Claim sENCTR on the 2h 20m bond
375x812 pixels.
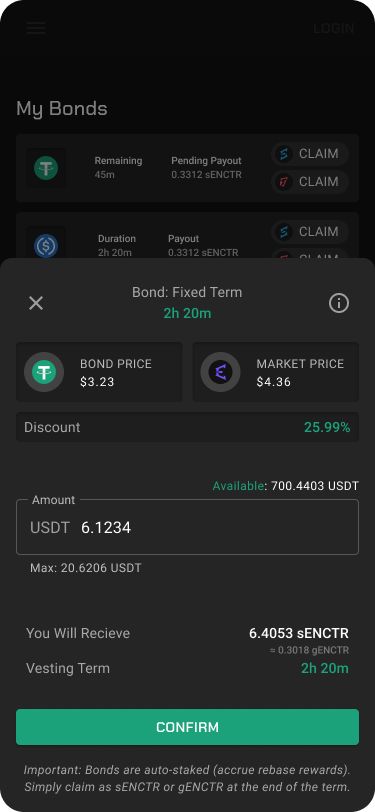310,231
